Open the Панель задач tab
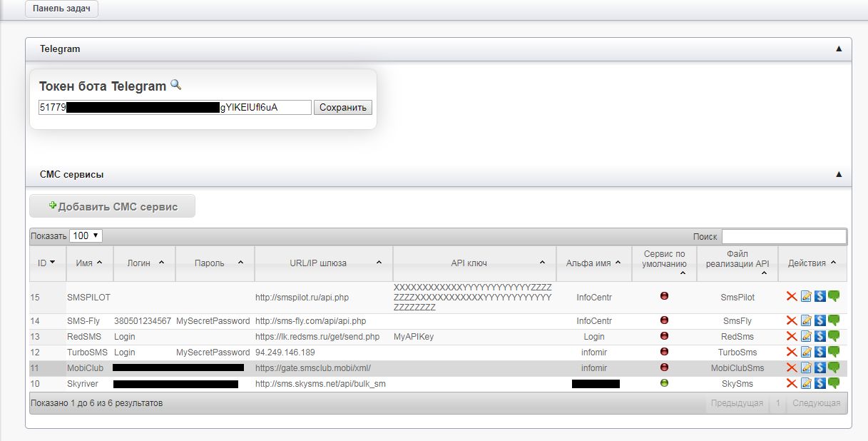The width and height of the screenshot is (868, 441). (x=61, y=9)
